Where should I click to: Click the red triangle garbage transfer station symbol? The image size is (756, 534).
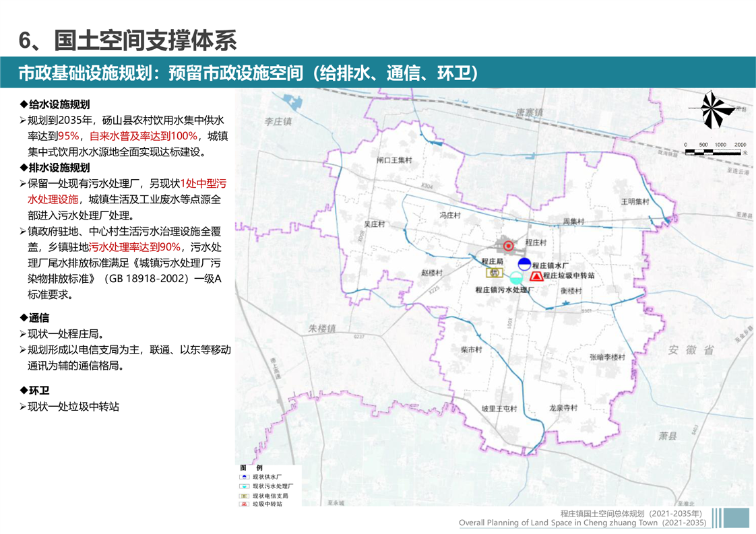coord(536,275)
